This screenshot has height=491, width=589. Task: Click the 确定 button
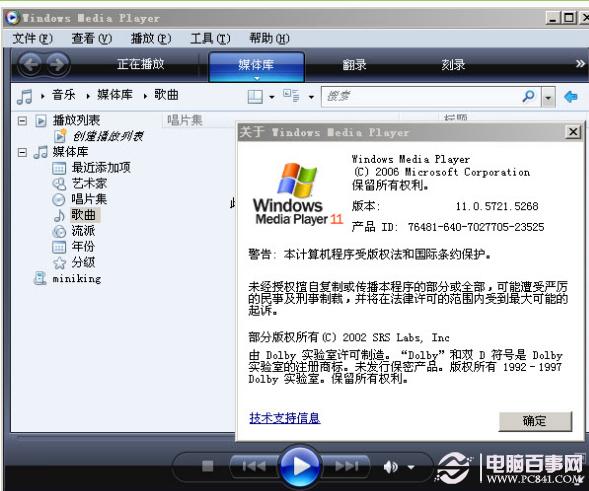click(535, 421)
